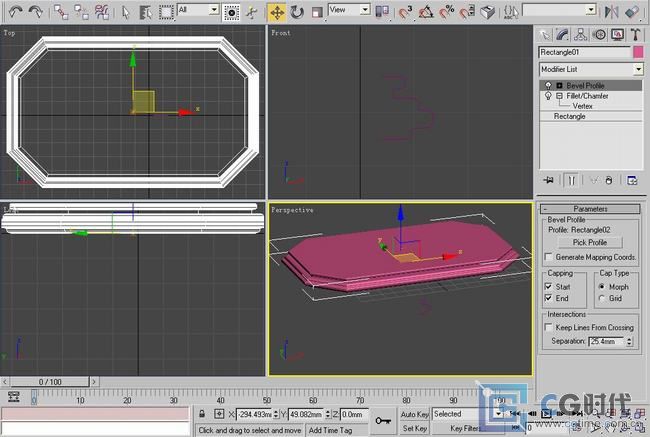Image resolution: width=650 pixels, height=437 pixels.
Task: Toggle Bevel Profile lightbulb visibility
Action: [x=548, y=85]
